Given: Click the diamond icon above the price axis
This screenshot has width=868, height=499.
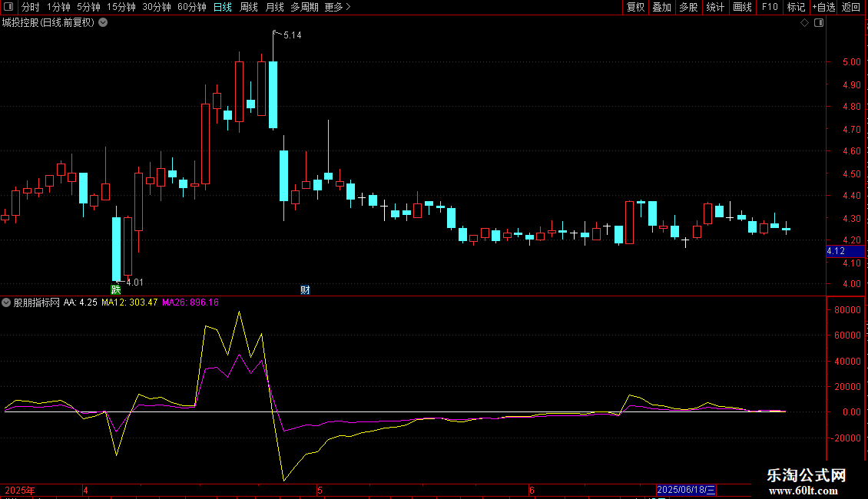Looking at the screenshot, I should click(x=805, y=23).
